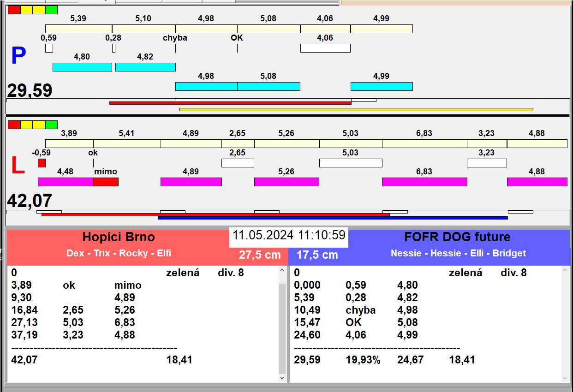Click the '17,5 cm' jump height label
The width and height of the screenshot is (573, 392).
(317, 255)
